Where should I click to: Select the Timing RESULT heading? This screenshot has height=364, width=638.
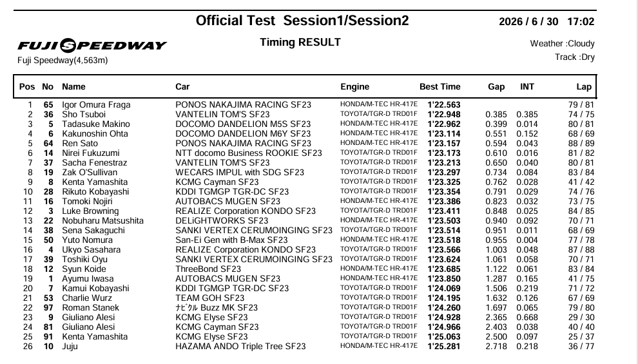(300, 43)
